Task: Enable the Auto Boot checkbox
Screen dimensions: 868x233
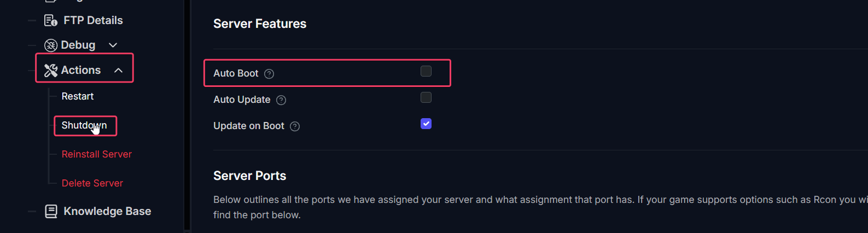Action: pyautogui.click(x=426, y=71)
